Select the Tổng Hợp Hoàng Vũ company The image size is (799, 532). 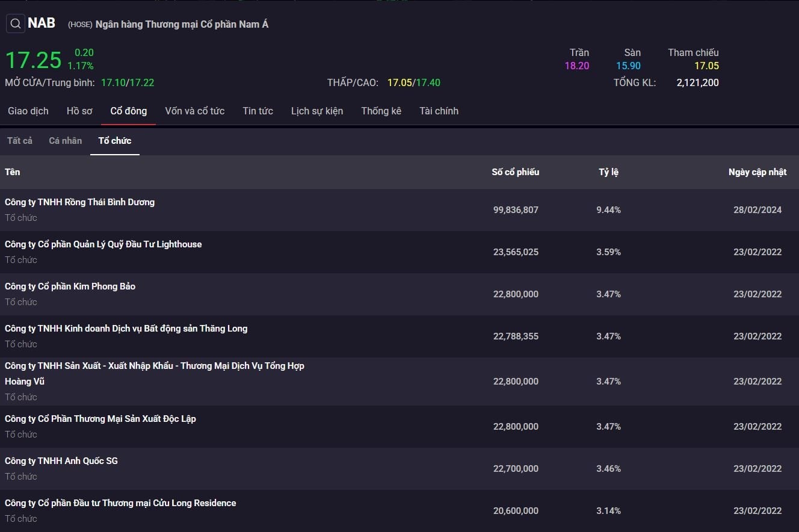[x=155, y=373]
